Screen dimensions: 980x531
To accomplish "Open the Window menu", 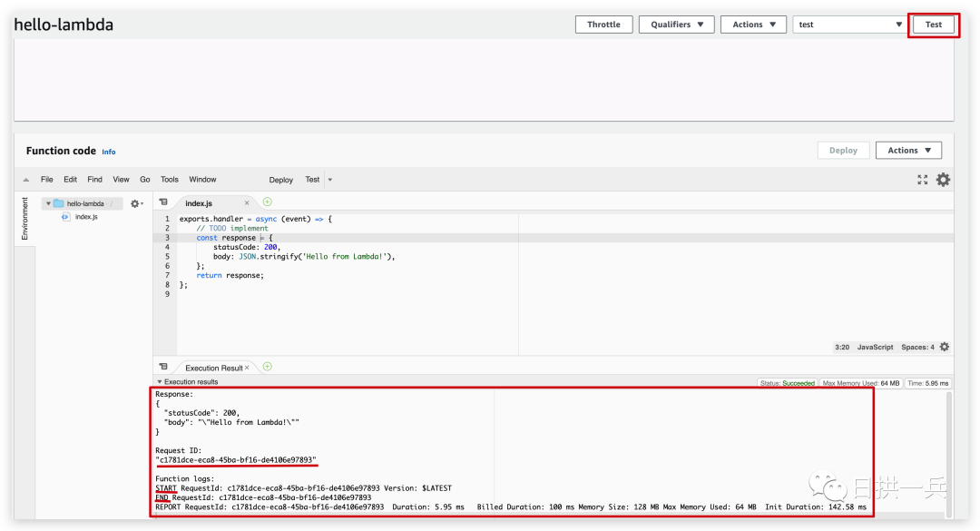I will point(202,179).
